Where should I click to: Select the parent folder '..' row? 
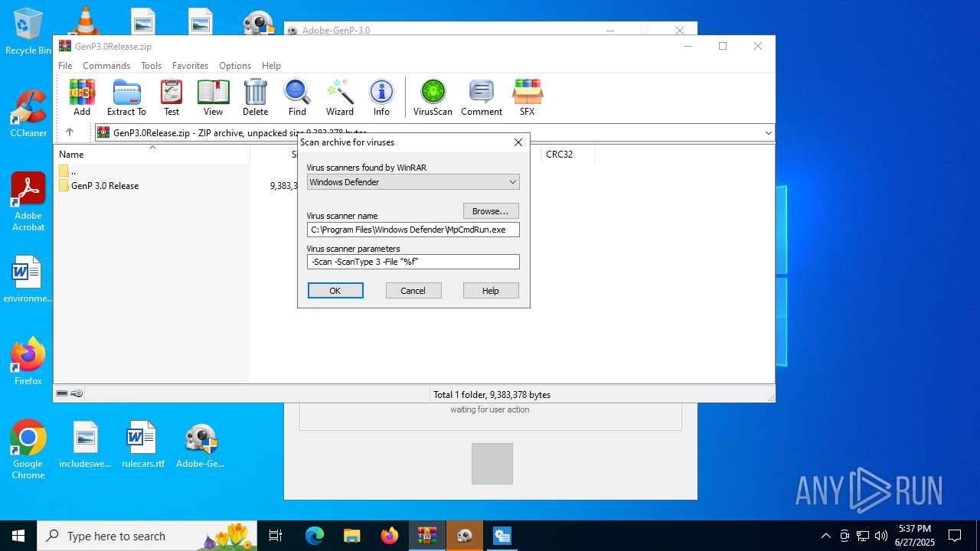coord(68,171)
